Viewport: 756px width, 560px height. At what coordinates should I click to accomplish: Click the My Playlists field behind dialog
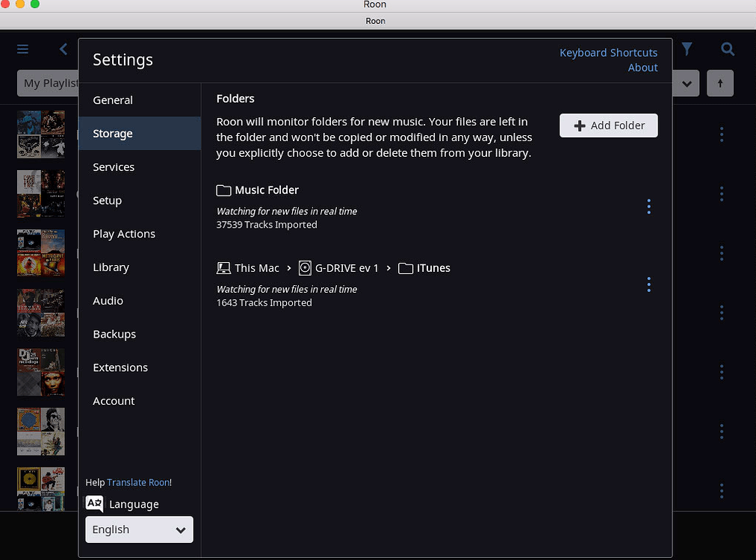(48, 84)
